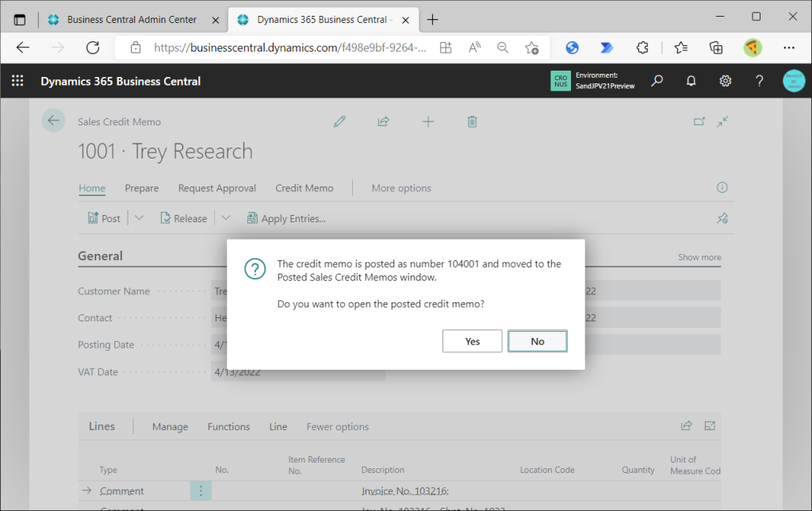Click the CRONUS company badge
The image size is (812, 511).
(561, 81)
